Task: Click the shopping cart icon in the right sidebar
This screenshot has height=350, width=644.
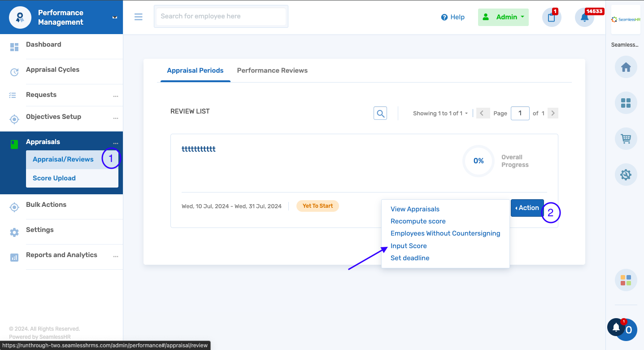Action: pos(626,139)
